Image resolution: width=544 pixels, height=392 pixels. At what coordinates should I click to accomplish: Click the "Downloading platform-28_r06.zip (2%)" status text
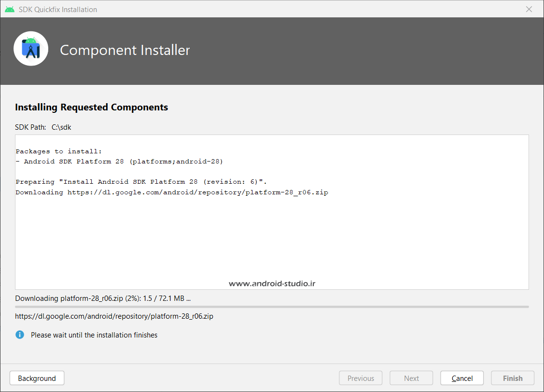point(103,298)
